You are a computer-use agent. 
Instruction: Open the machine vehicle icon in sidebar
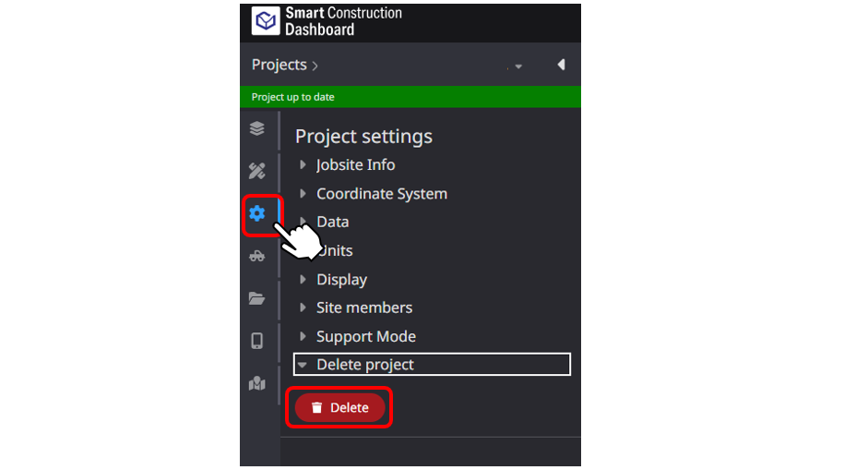click(x=256, y=256)
